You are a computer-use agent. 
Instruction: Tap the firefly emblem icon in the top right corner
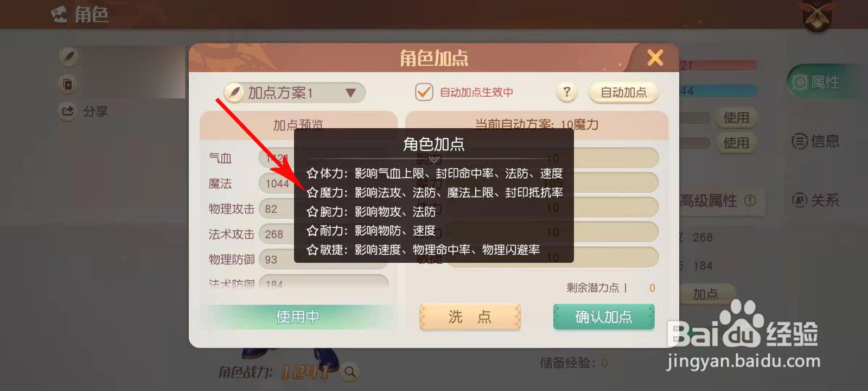pyautogui.click(x=816, y=15)
